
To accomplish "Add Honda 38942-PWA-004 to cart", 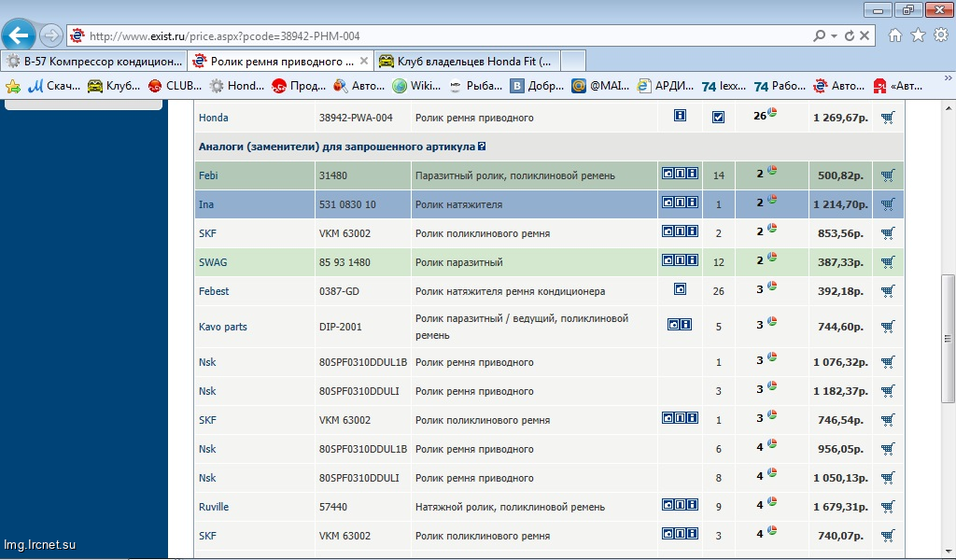I will tap(888, 119).
